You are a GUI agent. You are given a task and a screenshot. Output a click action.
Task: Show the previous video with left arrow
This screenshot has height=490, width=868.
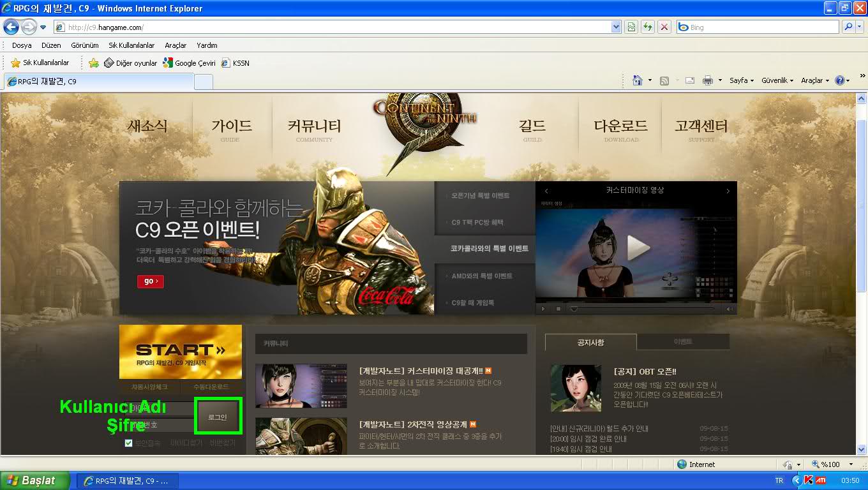tap(546, 191)
